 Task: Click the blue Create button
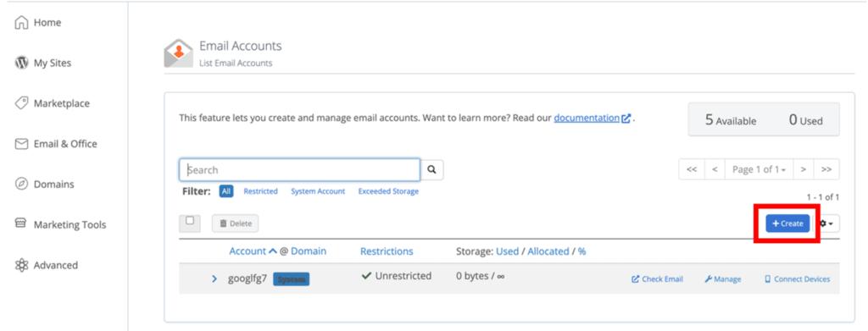787,223
